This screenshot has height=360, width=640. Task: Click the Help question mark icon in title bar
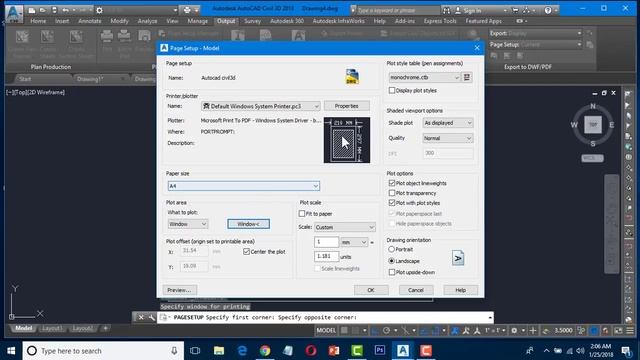coord(548,10)
